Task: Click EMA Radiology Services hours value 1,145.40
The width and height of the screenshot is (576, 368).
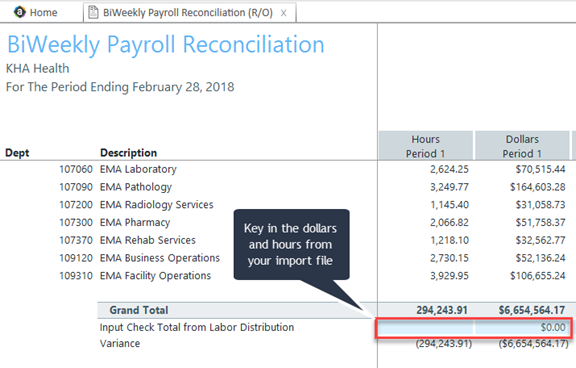Action: click(450, 205)
